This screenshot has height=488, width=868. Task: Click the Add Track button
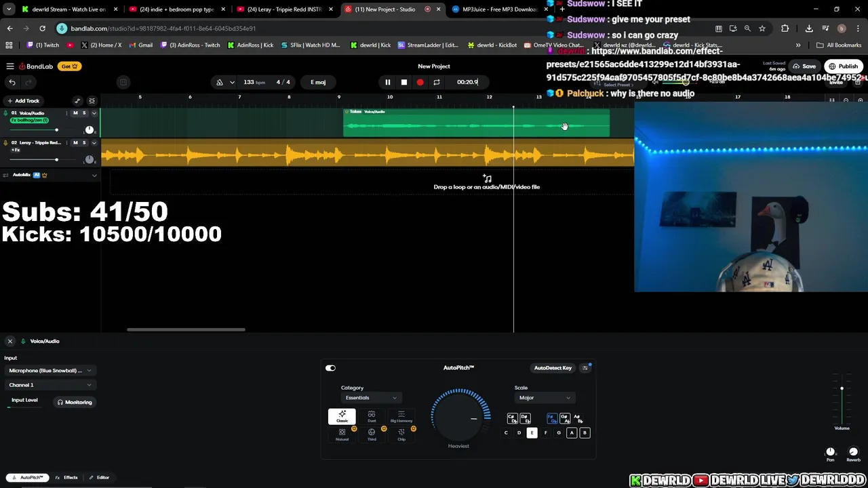pyautogui.click(x=24, y=101)
